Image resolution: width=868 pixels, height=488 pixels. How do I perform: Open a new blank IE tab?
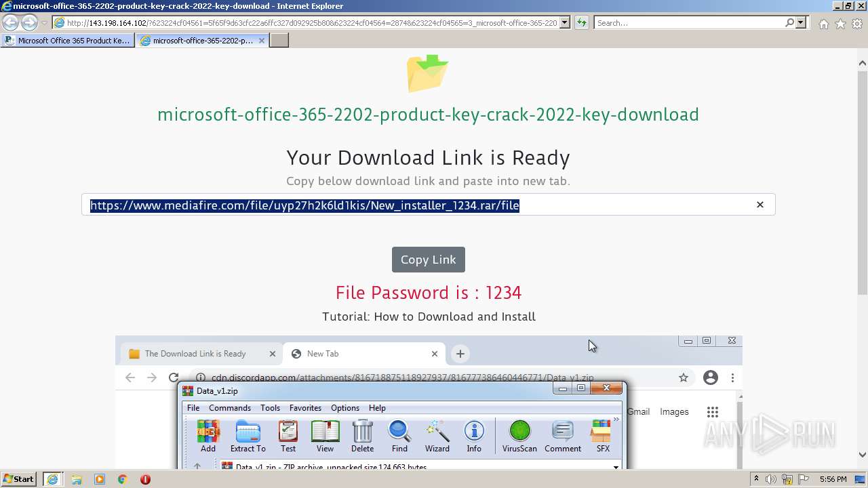click(x=279, y=41)
